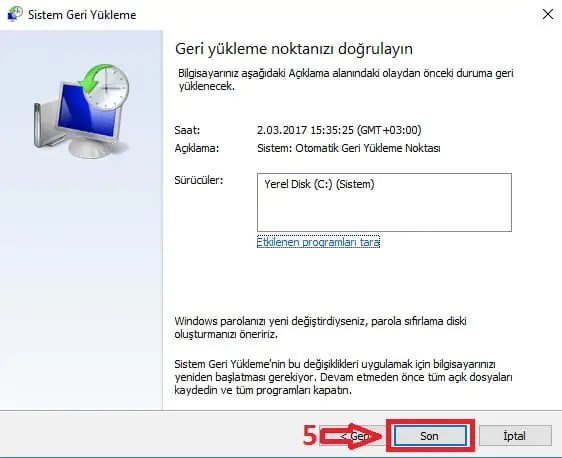562x458 pixels.
Task: Close the Sistem Geri Yükleme window
Action: (548, 14)
